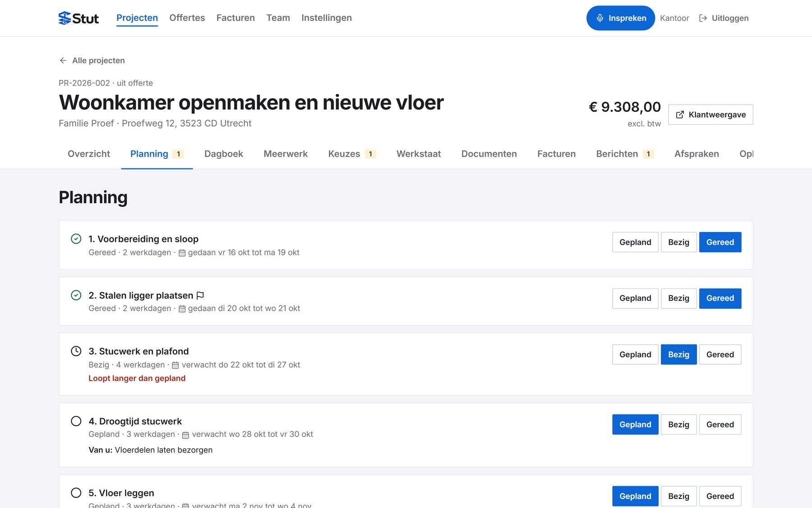Open the Werkstaat tab

pos(419,154)
